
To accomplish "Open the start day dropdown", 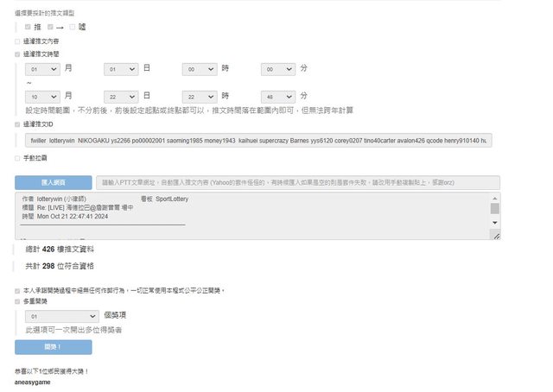I will pyautogui.click(x=121, y=68).
